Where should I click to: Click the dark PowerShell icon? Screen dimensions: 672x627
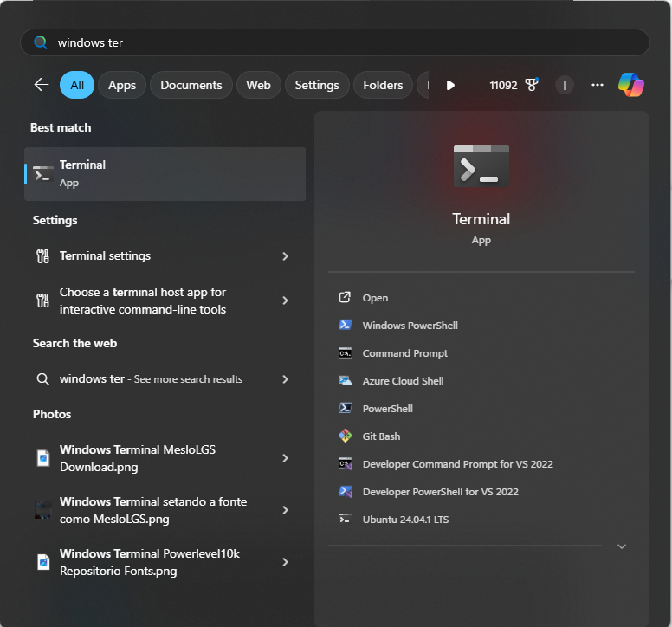346,408
